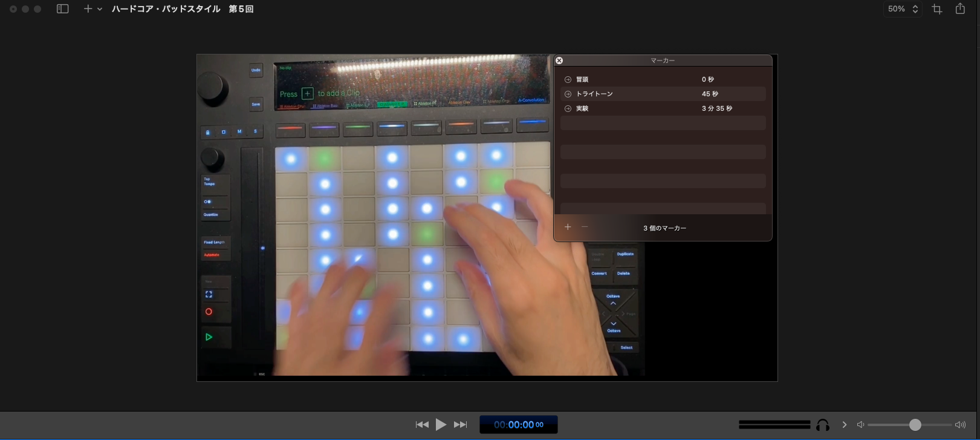This screenshot has width=980, height=440.
Task: Expand the add menu chevron in toolbar
Action: tap(100, 9)
